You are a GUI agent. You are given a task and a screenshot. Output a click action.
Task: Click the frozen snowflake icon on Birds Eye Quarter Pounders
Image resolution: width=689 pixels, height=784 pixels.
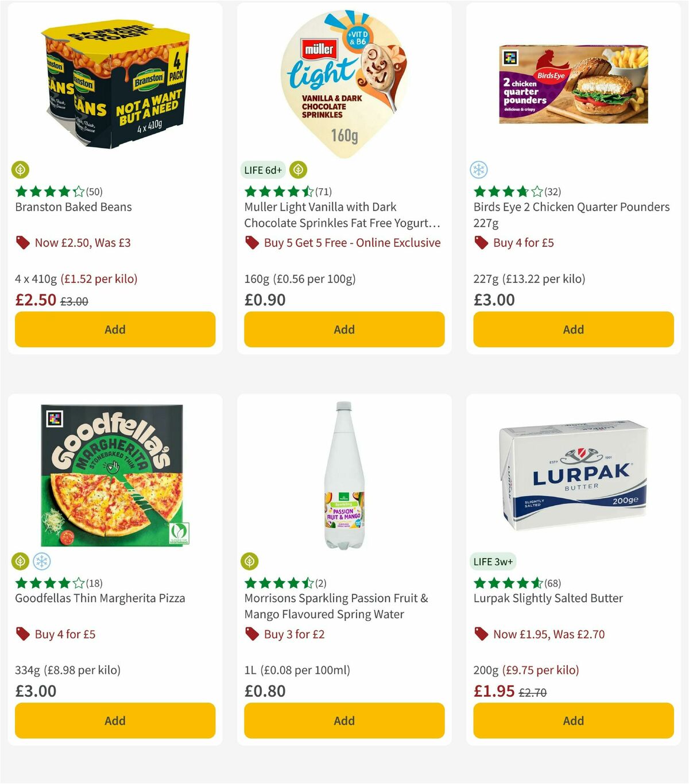tap(480, 170)
